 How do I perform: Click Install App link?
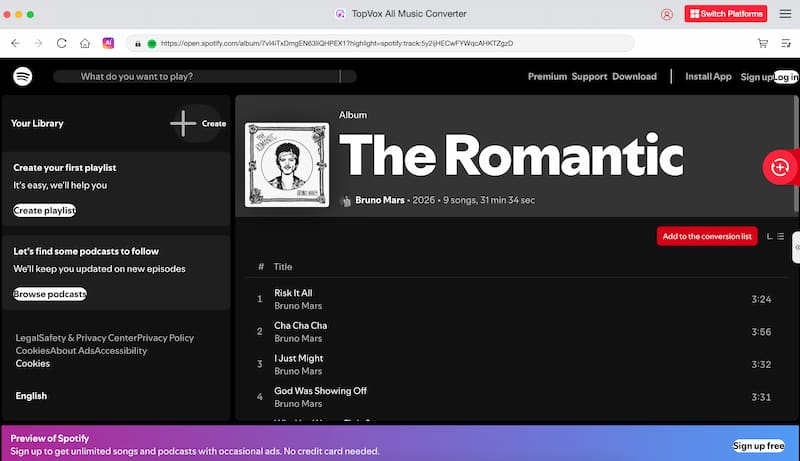[x=708, y=76]
